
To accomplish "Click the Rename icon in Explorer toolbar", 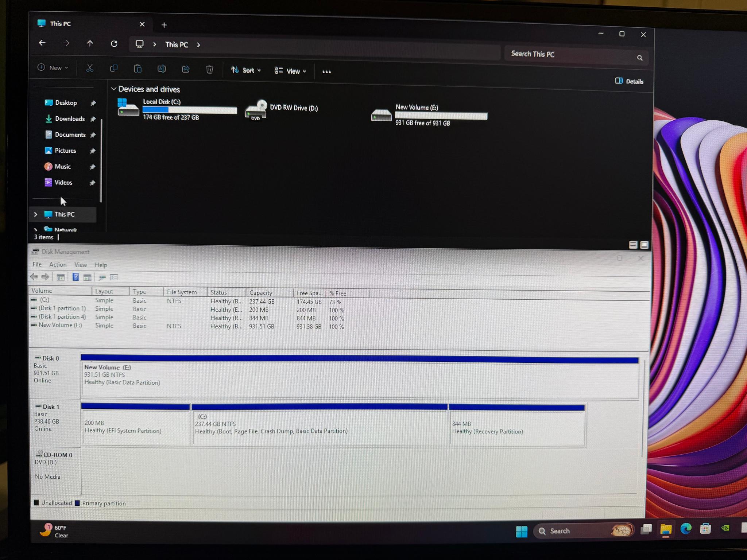I will (162, 69).
